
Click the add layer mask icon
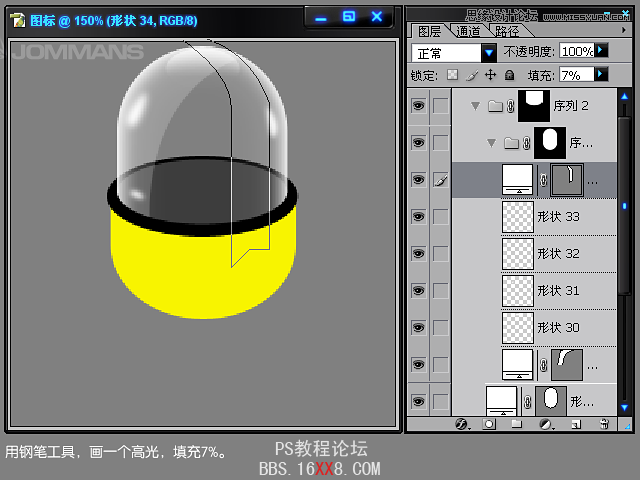point(489,424)
